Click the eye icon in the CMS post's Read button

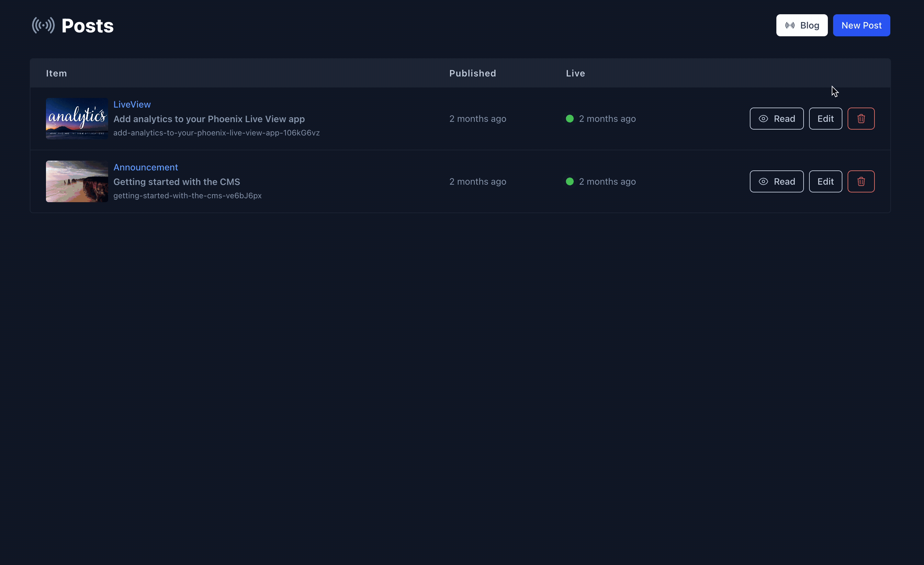click(x=763, y=181)
